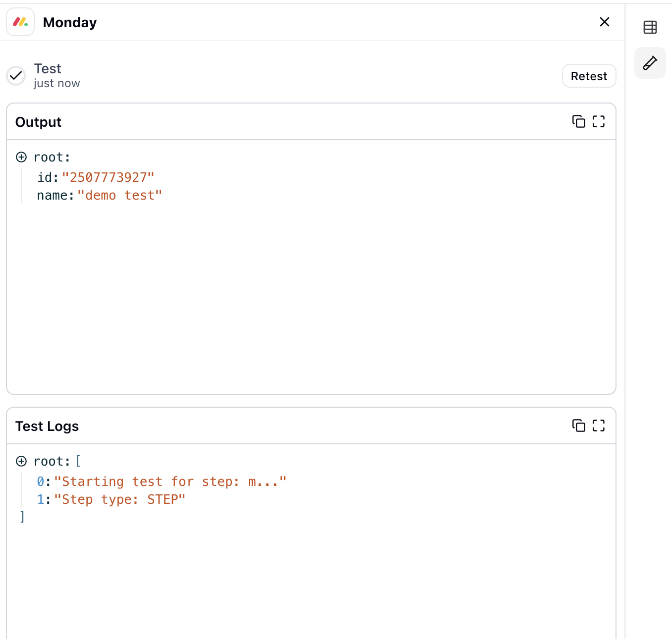Open the table view in the right sidebar
The height and width of the screenshot is (639, 672).
tap(650, 27)
